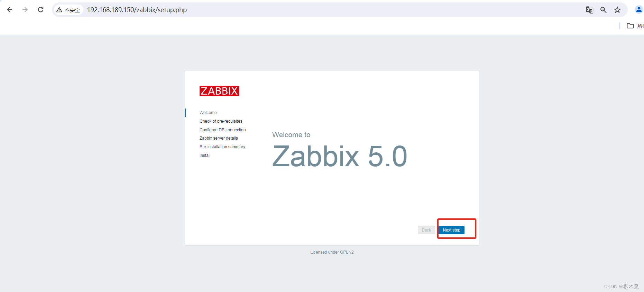Select the Install step

click(205, 156)
